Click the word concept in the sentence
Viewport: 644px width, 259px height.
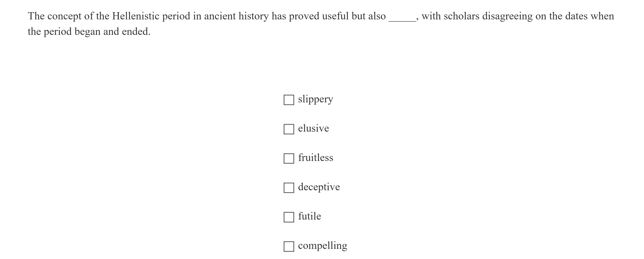[64, 16]
